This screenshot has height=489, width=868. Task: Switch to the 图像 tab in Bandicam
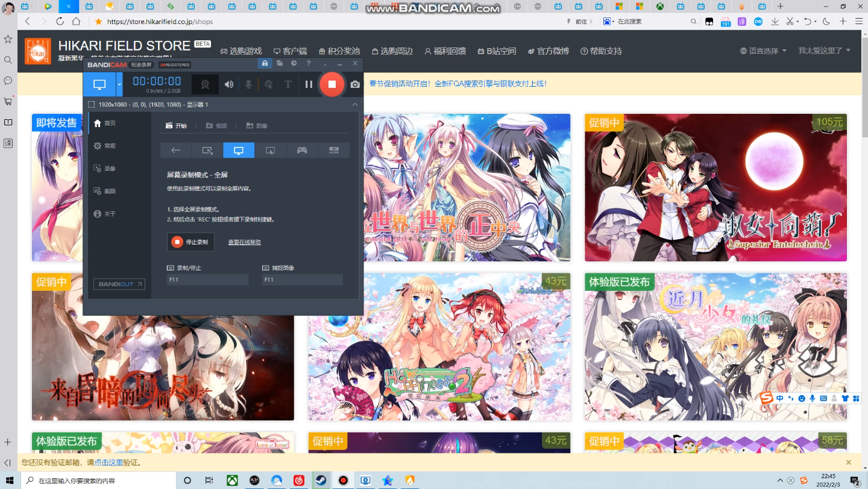tap(257, 126)
